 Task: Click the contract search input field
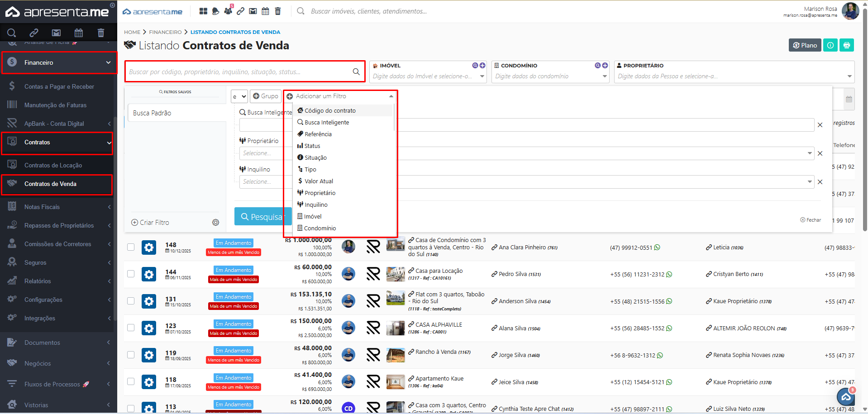point(240,72)
